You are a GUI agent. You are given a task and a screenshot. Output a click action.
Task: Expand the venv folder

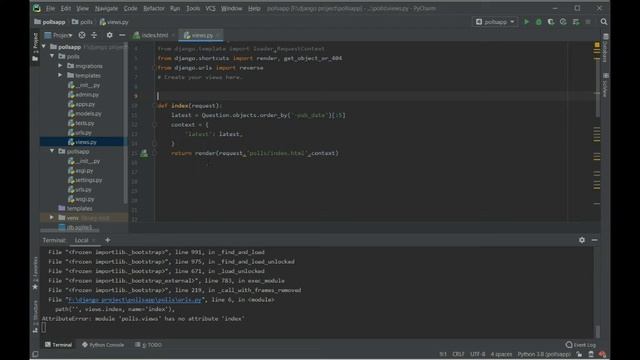[x=52, y=218]
